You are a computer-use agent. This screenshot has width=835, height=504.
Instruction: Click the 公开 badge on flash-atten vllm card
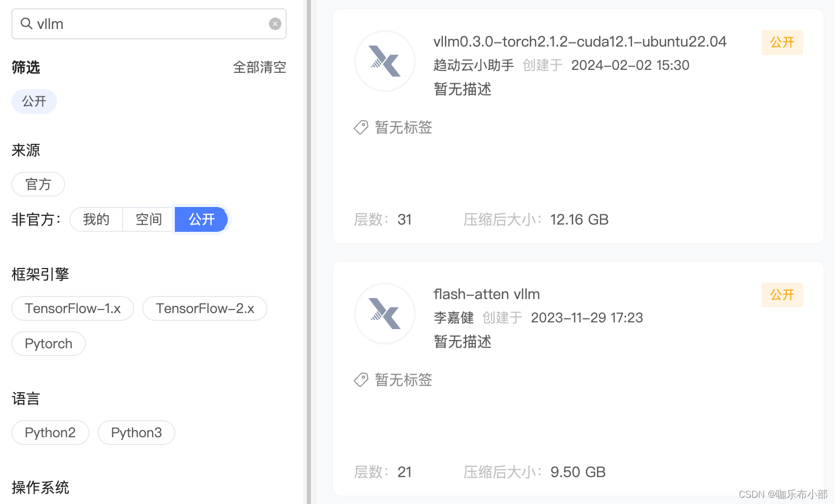(x=782, y=295)
